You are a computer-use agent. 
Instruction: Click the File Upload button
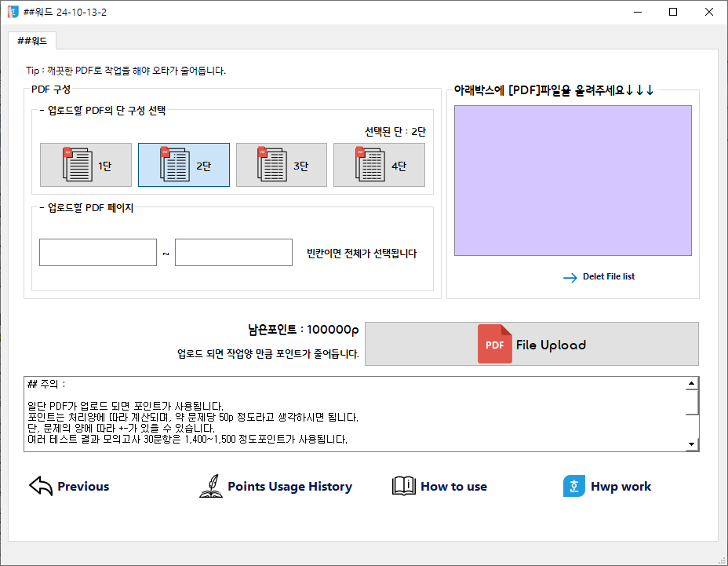pyautogui.click(x=532, y=344)
